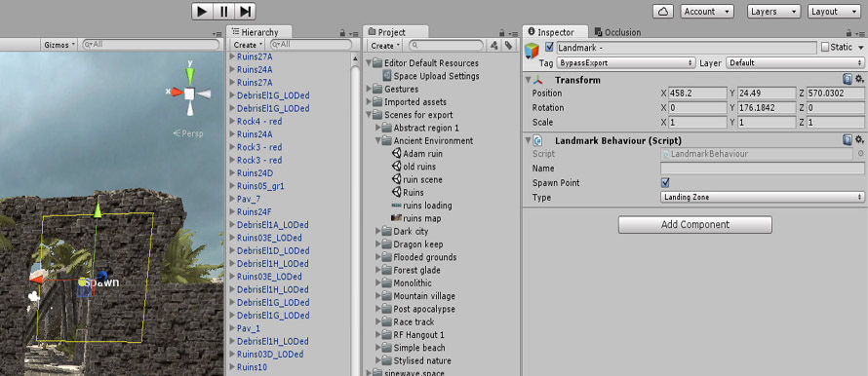Image resolution: width=868 pixels, height=376 pixels.
Task: Click the Search by Label icon in Project
Action: pos(508,46)
